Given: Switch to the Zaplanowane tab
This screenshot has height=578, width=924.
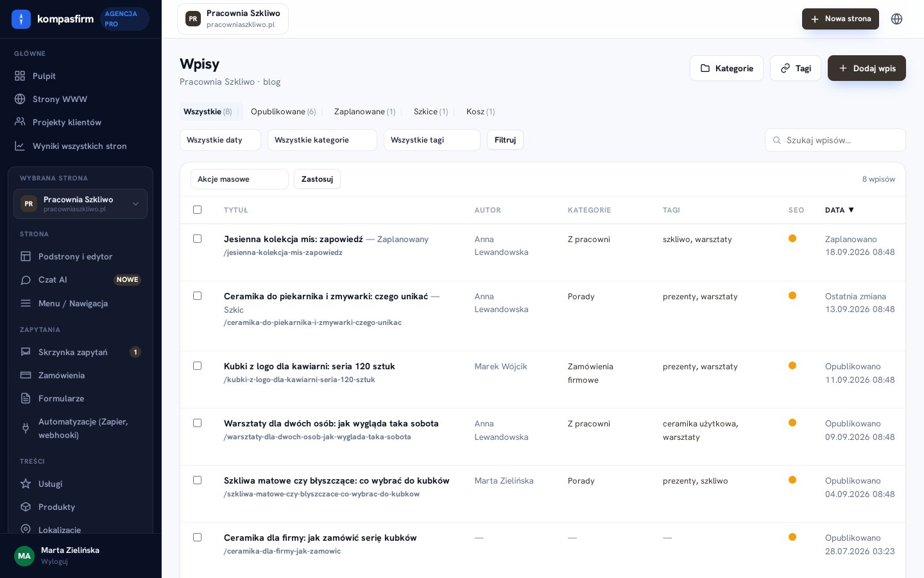Looking at the screenshot, I should click(364, 112).
